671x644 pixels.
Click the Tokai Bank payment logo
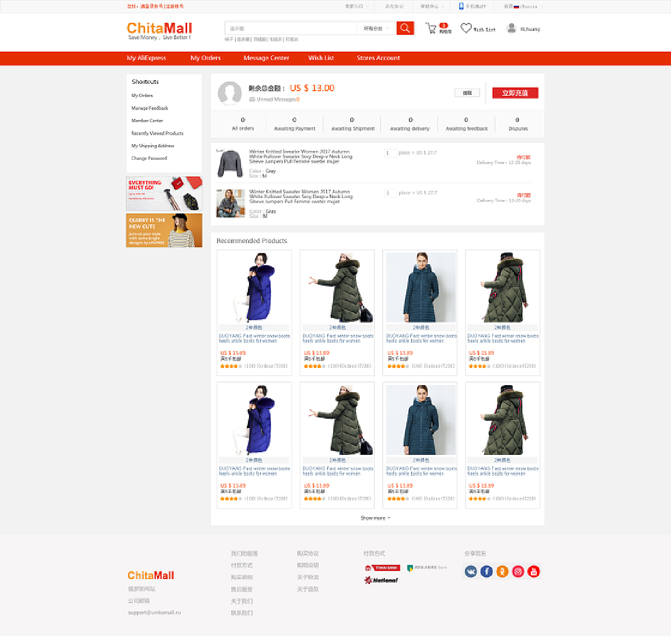click(x=383, y=568)
